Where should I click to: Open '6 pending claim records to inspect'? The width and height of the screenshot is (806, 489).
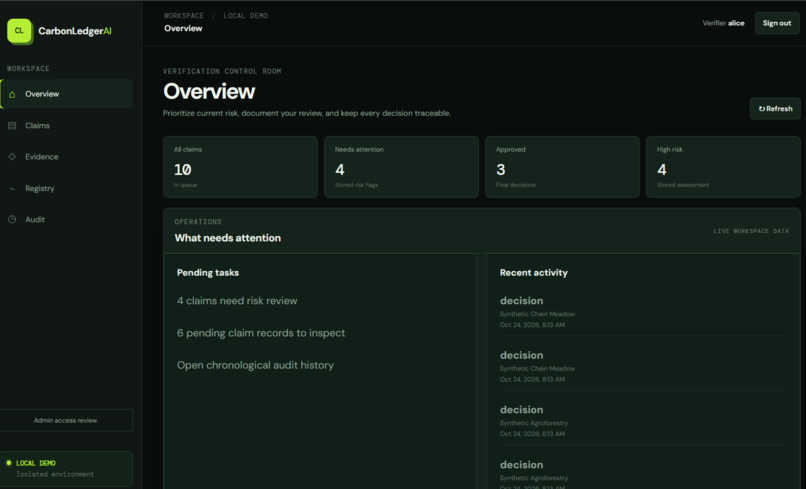[261, 333]
